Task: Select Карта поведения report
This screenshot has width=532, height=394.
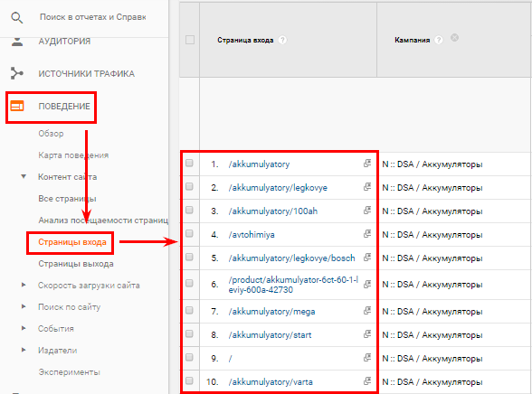Action: (x=73, y=155)
